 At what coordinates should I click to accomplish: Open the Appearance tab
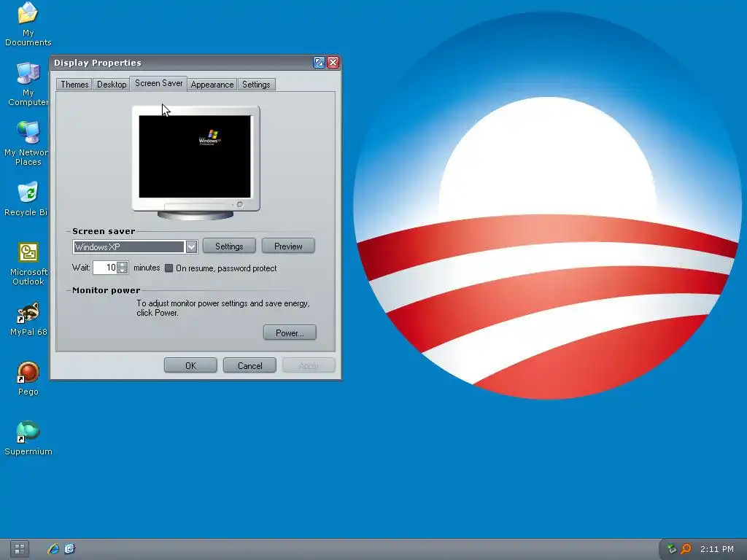[212, 85]
